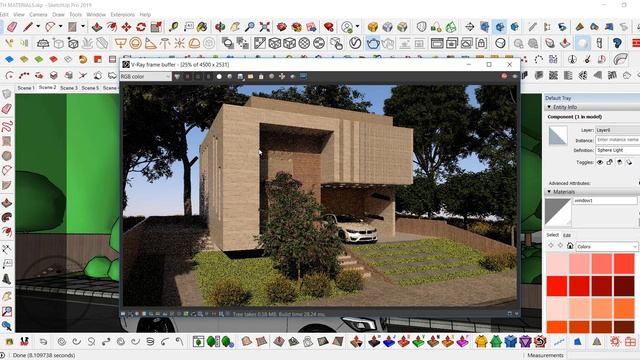Viewport: 640px width, 360px height.
Task: Select the Pan hand tool
Action: click(x=235, y=27)
